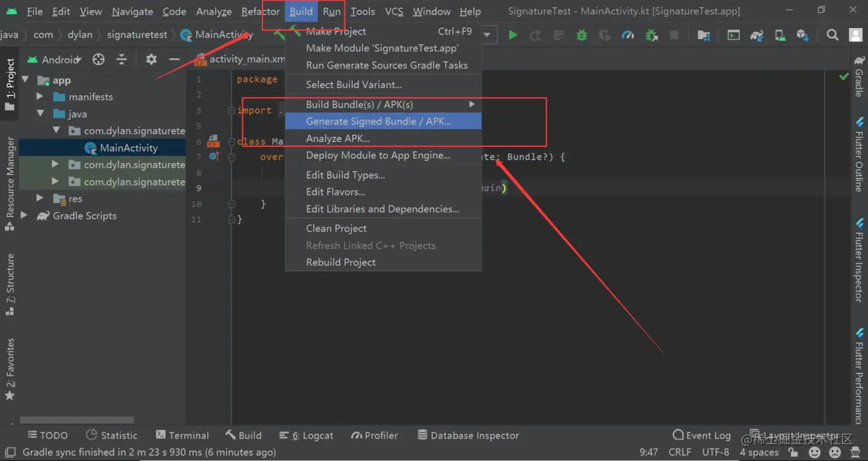Click the related XML file gutter icon
Viewport: 868px width, 461px height.
coord(213,141)
